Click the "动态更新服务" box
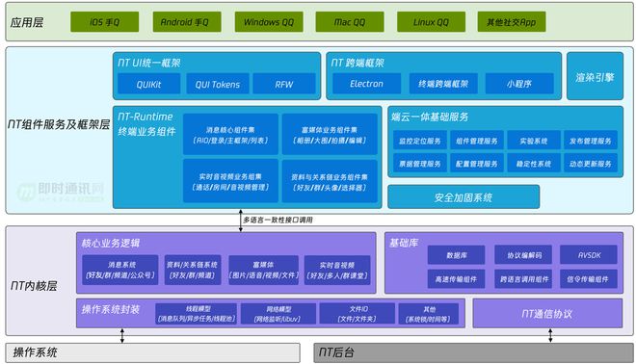This screenshot has height=364, width=636. point(591,163)
